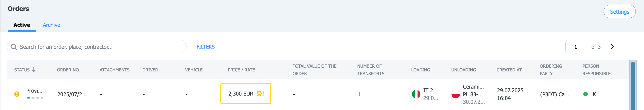Screen dimensions: 644x110
Task: Switch to the Archive tab
Action: point(51,25)
